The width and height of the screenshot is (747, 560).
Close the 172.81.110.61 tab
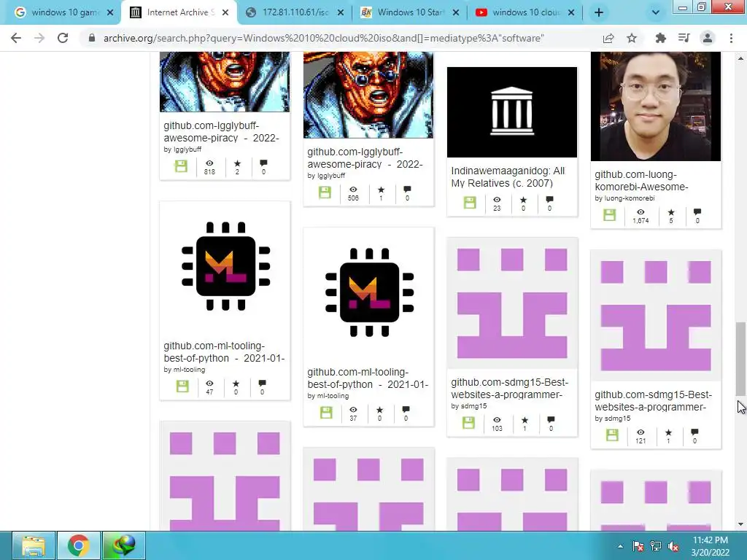point(341,12)
